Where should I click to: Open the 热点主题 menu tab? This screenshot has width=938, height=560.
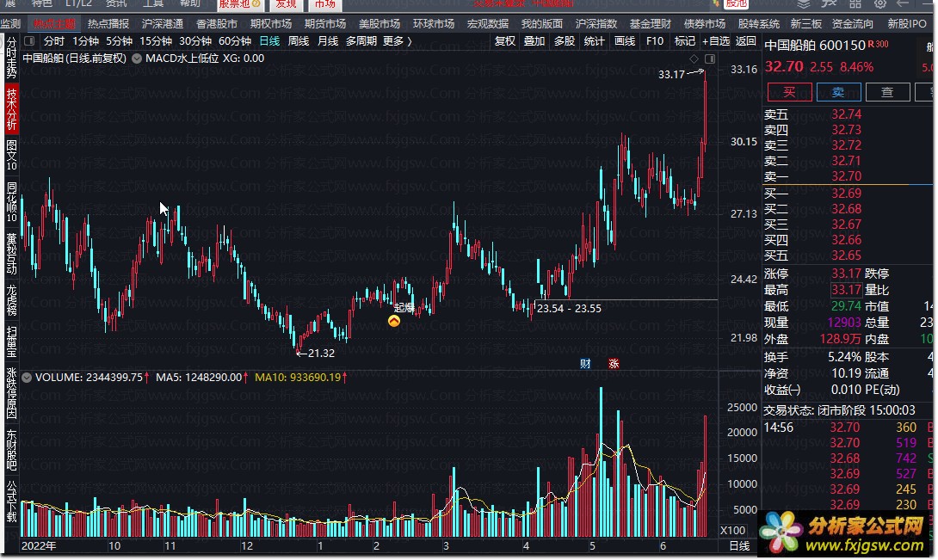tap(54, 24)
